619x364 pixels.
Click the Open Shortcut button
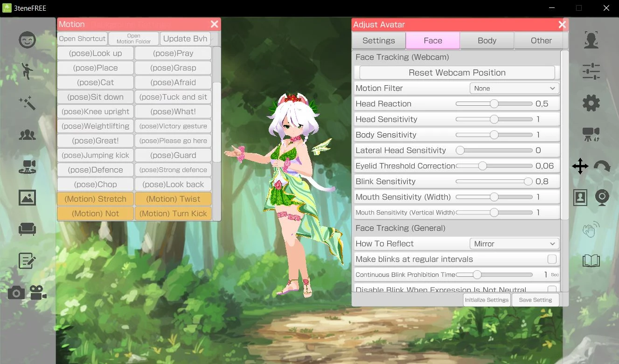pos(83,39)
